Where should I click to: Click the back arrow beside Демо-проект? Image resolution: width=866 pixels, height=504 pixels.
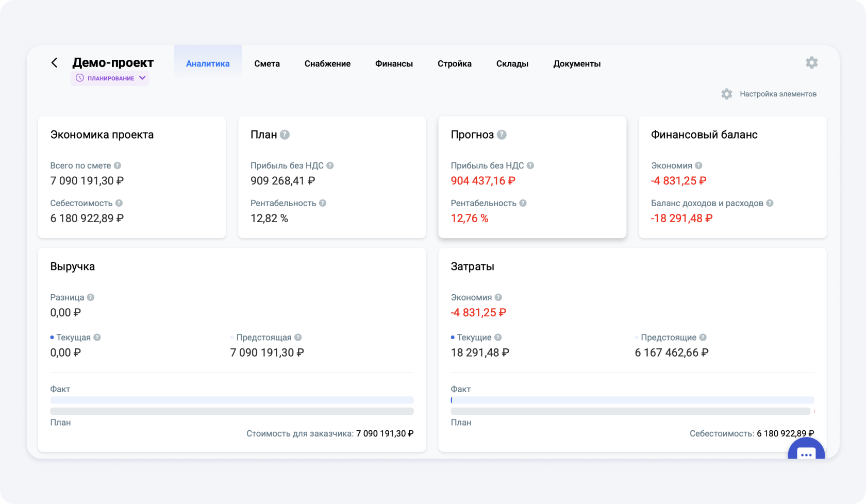[x=54, y=63]
